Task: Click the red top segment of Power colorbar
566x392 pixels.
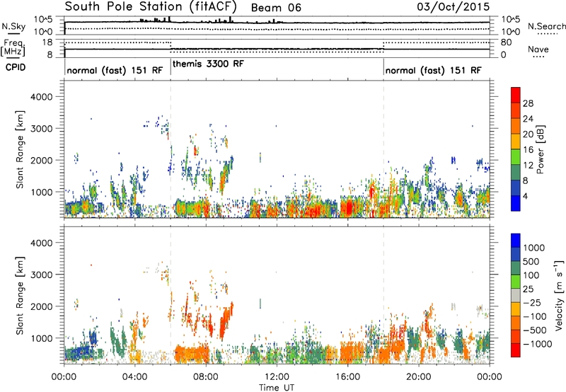Action: tap(516, 95)
